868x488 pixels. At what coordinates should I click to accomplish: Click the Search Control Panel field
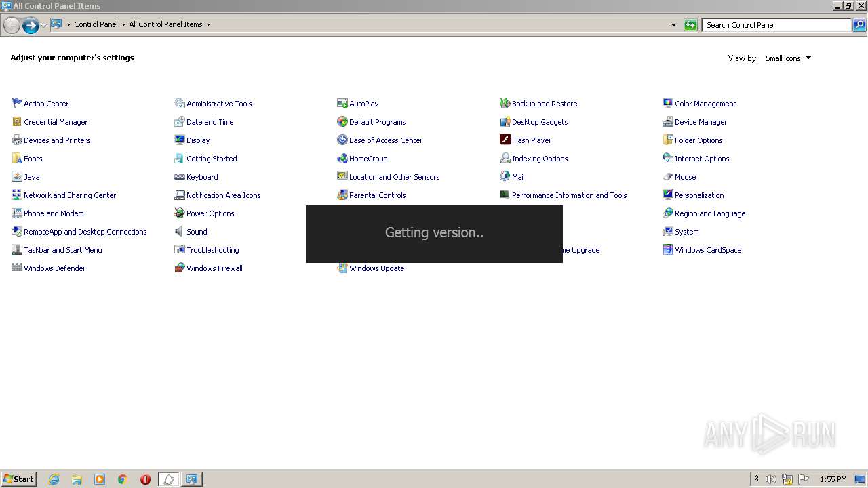point(776,25)
